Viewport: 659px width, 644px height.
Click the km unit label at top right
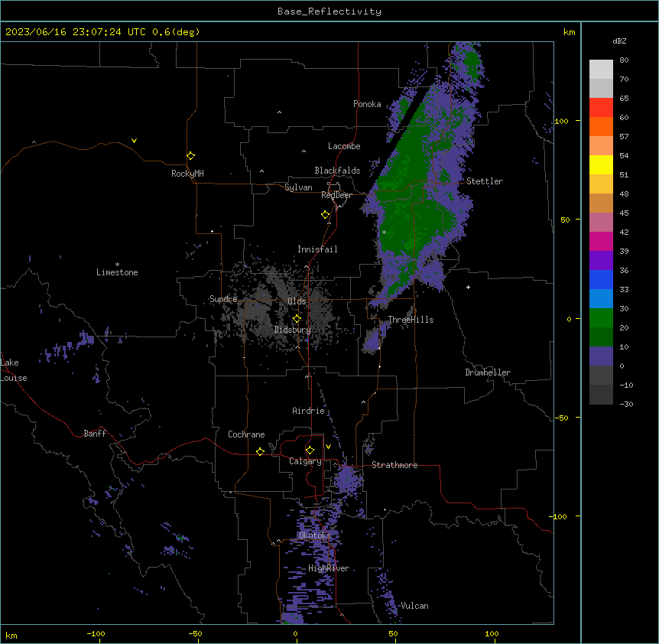569,32
